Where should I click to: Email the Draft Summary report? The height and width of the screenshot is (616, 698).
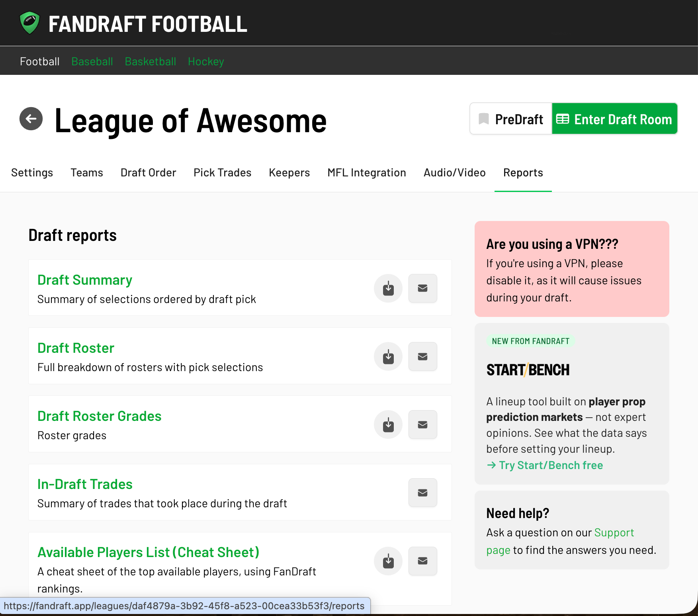pyautogui.click(x=423, y=288)
